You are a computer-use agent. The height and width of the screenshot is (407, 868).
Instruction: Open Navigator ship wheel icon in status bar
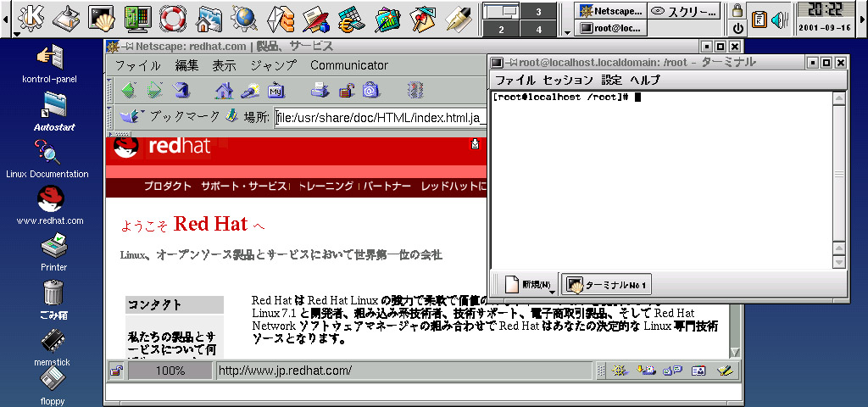(x=620, y=371)
